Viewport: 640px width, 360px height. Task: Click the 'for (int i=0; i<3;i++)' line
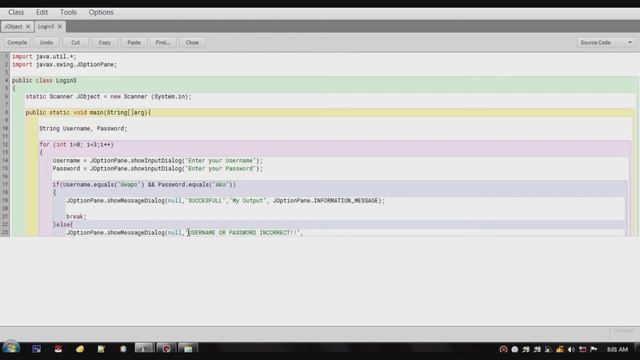76,144
